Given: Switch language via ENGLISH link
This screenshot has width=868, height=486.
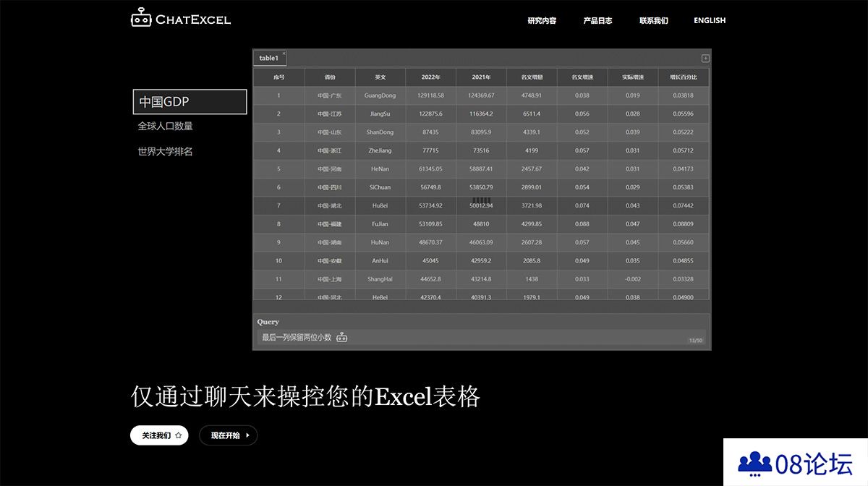Looking at the screenshot, I should 710,20.
